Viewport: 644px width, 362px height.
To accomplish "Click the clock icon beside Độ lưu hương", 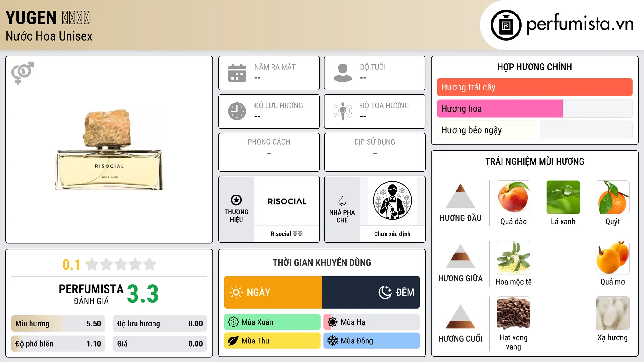I will click(x=237, y=111).
